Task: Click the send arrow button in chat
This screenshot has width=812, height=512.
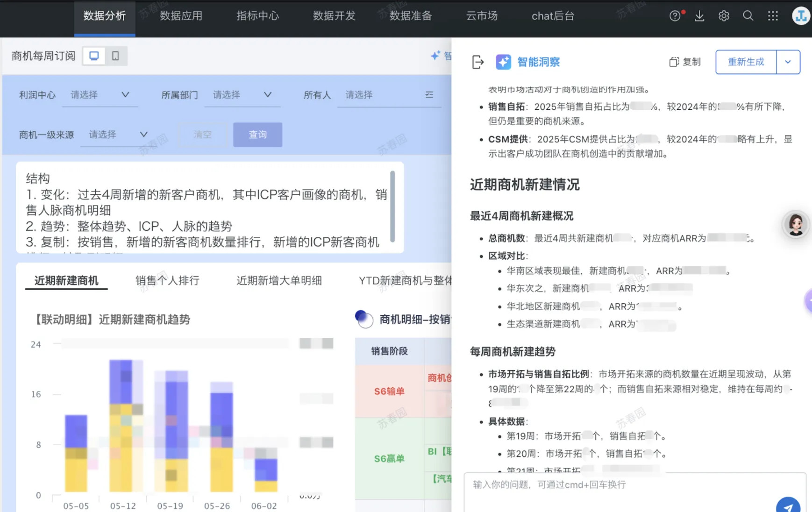Action: tap(788, 507)
